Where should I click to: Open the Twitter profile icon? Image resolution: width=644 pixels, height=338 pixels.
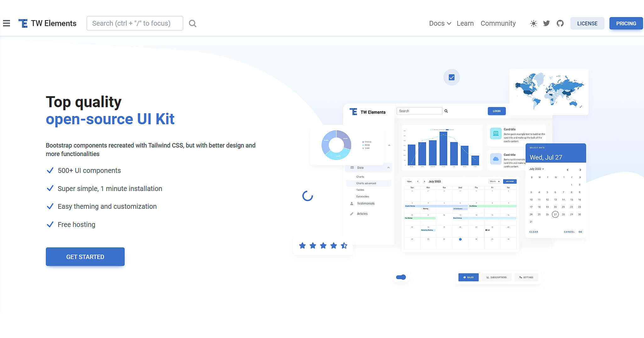click(547, 23)
